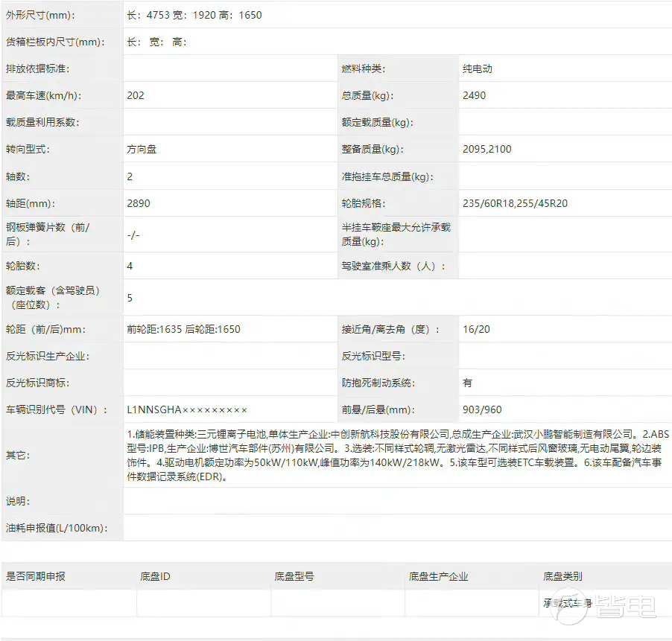Click tire spec 235/60R18,255/45R20
672x641 pixels.
[x=515, y=203]
